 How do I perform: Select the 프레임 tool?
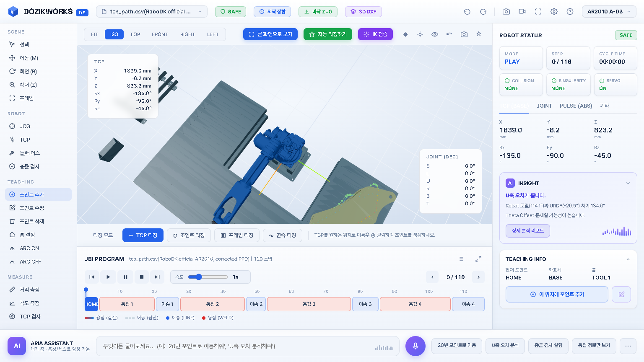click(38, 98)
